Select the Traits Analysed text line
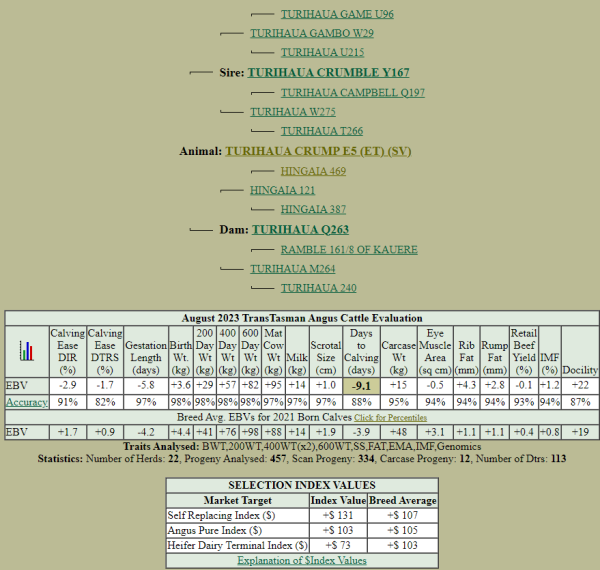This screenshot has height=570, width=600. pyautogui.click(x=302, y=446)
